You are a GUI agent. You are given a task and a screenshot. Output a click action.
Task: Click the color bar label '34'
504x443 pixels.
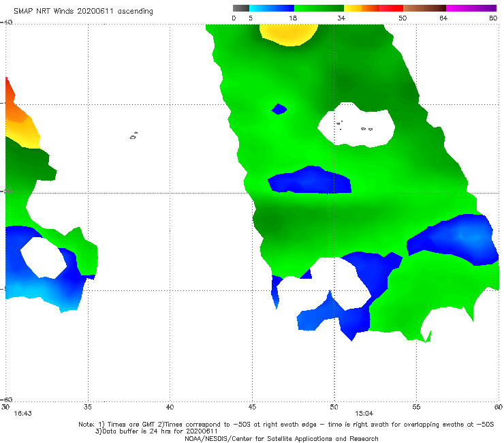(341, 18)
